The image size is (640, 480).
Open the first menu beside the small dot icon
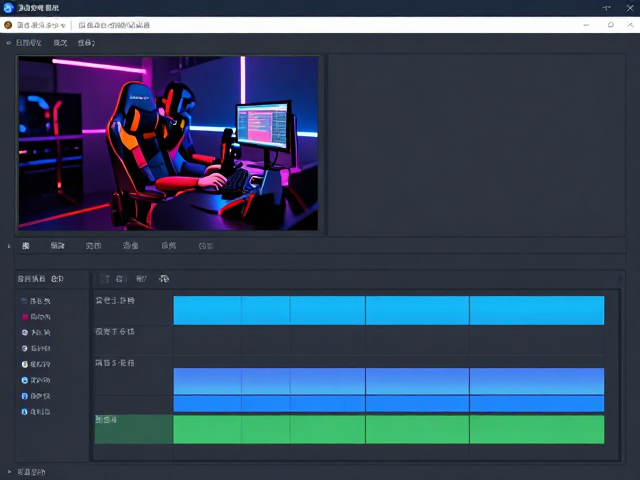(29, 43)
